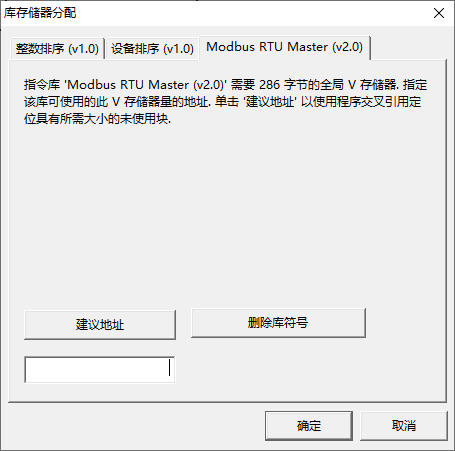The height and width of the screenshot is (451, 455).
Task: Click the library name 'Modbus RTU Master (v2.0)' in description
Action: click(145, 85)
